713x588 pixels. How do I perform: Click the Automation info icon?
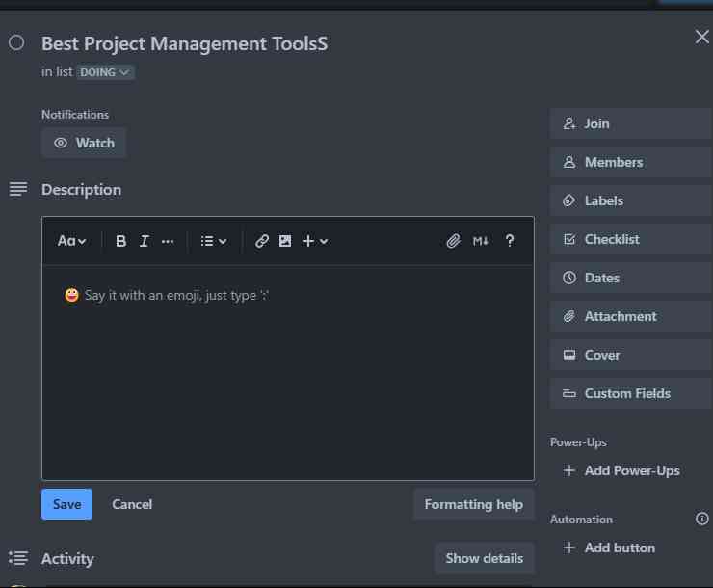pos(701,519)
